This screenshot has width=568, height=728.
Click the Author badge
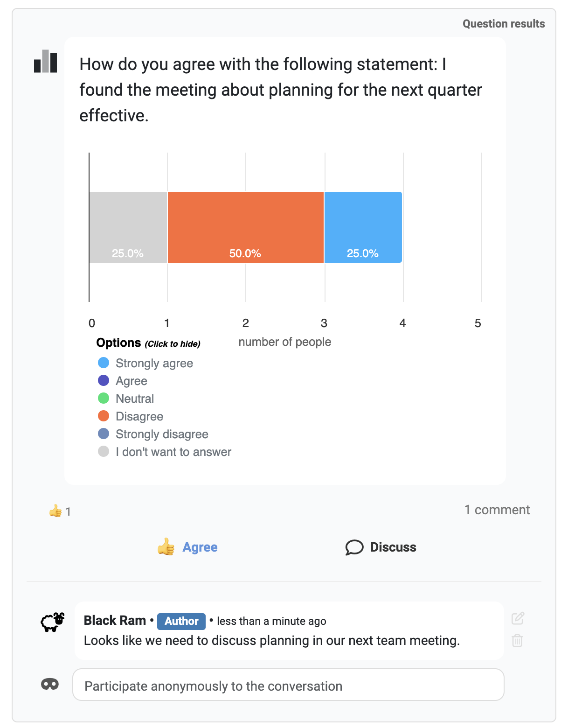pos(181,621)
